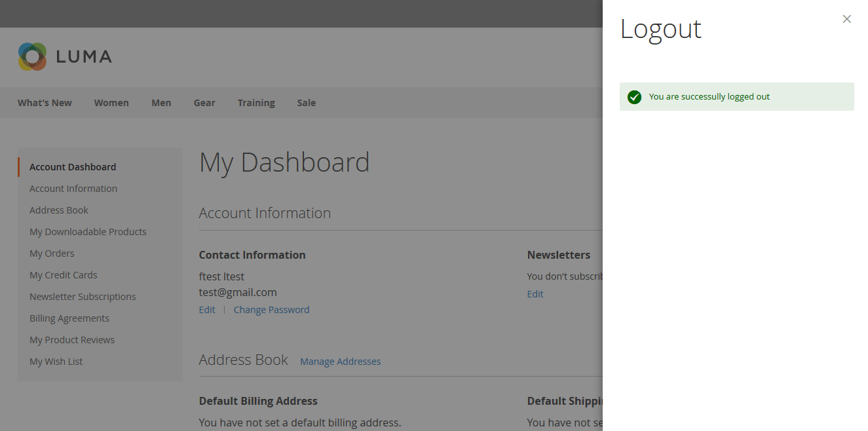Screen dimensions: 868x431
Task: View My Orders page
Action: point(52,253)
